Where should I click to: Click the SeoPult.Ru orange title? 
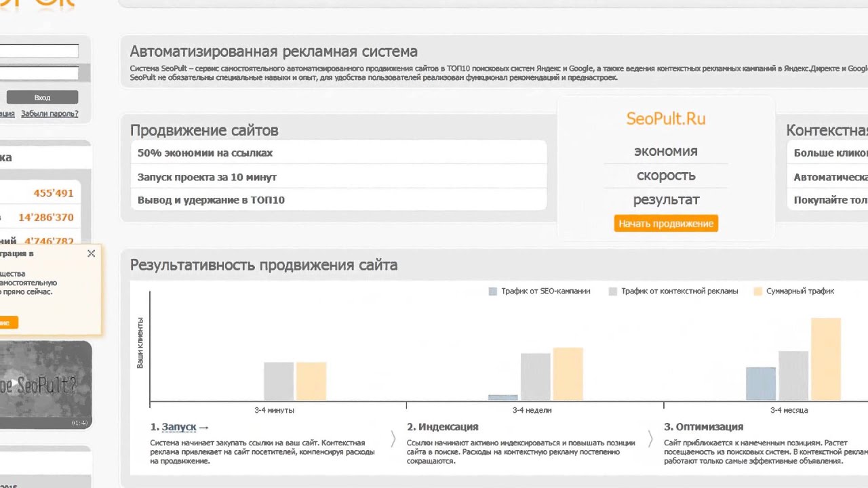666,119
